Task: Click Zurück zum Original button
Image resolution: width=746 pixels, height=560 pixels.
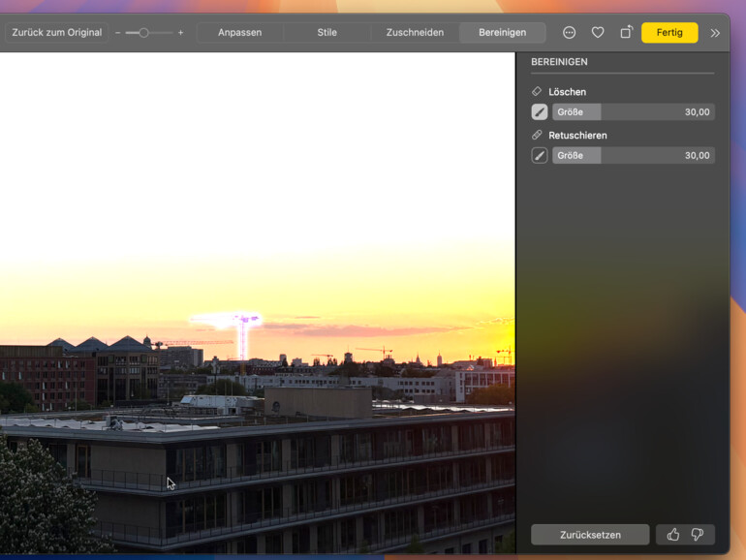Action: tap(56, 33)
